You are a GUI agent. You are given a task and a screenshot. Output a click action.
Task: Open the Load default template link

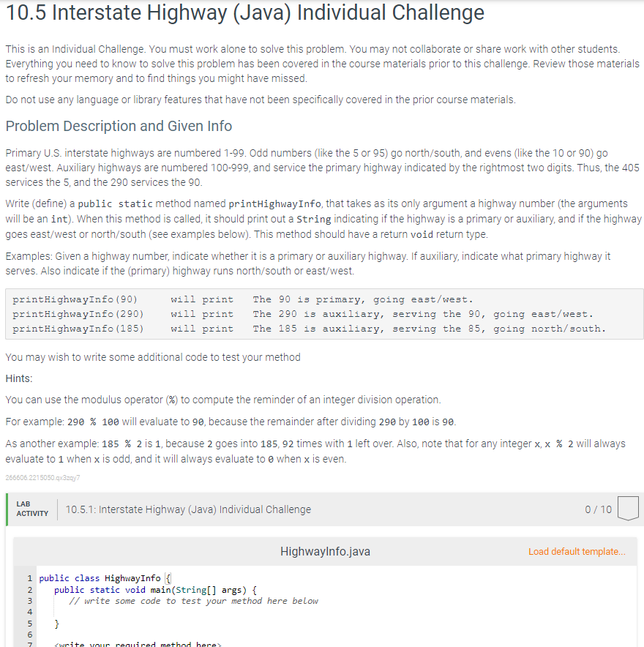[x=575, y=551]
